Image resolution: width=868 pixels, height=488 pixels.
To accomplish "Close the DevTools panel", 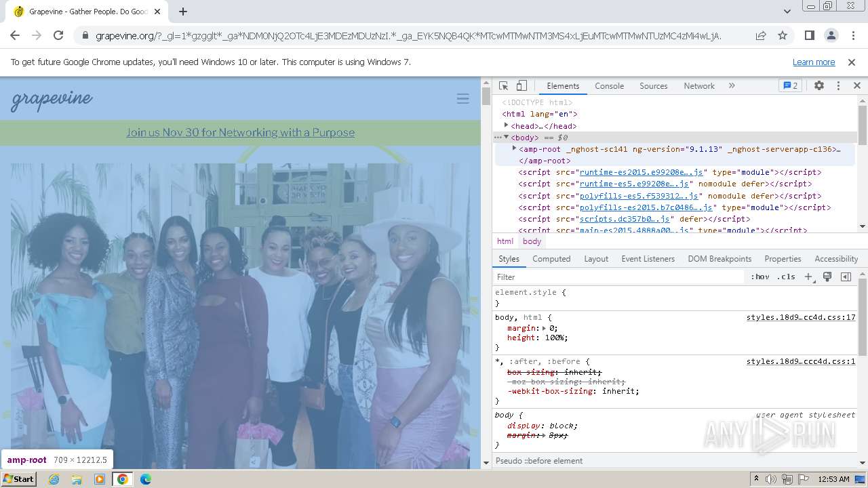I will click(857, 86).
